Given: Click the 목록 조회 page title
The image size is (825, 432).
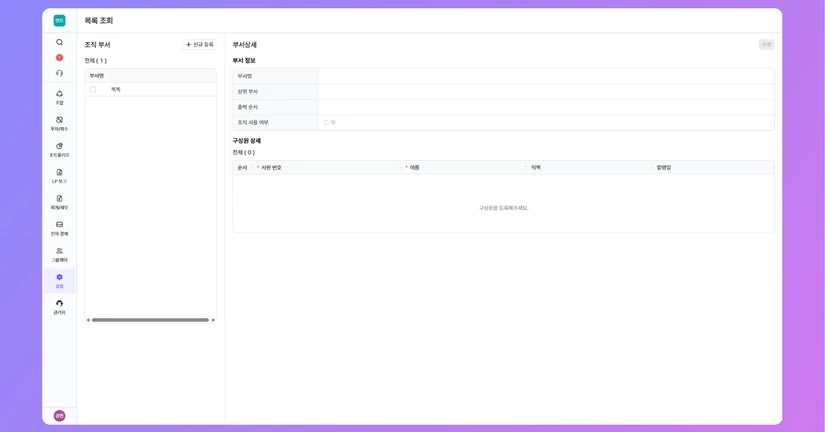Looking at the screenshot, I should tap(99, 21).
